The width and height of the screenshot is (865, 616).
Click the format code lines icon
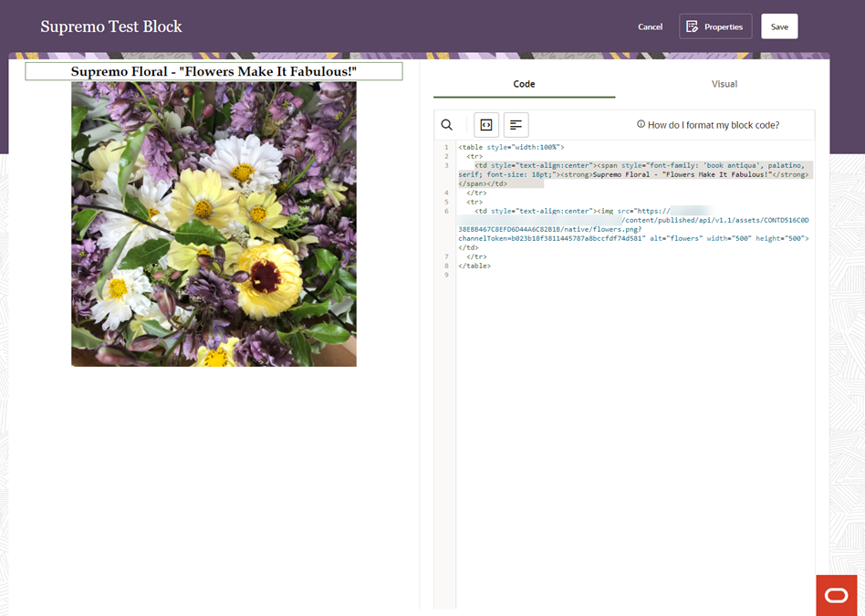pos(516,125)
